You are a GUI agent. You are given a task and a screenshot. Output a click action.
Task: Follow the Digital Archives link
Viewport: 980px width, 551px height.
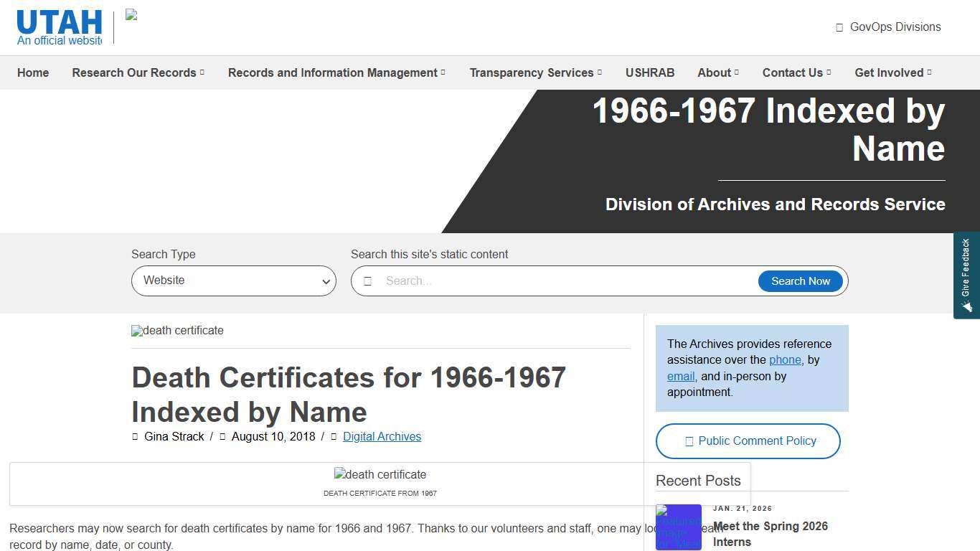tap(382, 436)
